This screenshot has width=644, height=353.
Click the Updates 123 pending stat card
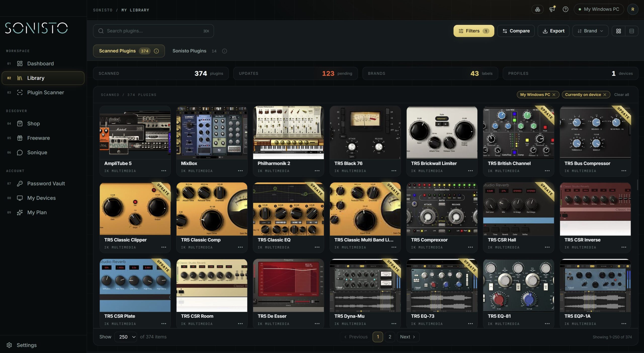tap(295, 73)
